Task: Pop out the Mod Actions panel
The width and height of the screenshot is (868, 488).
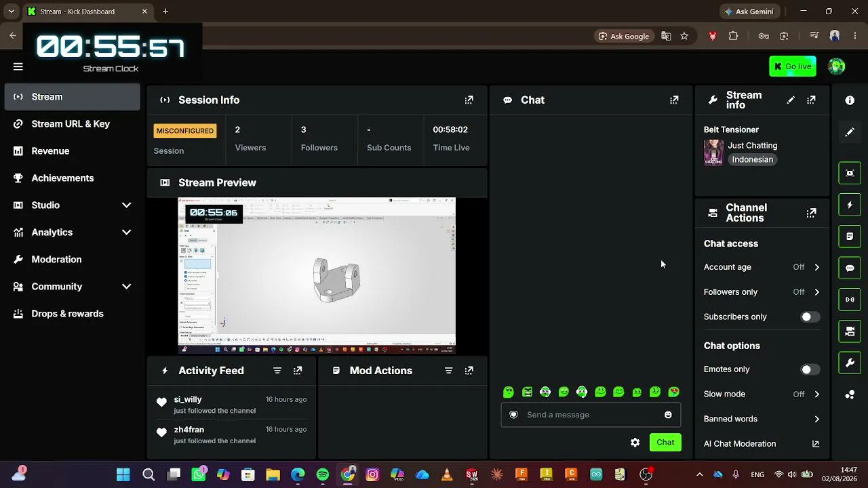Action: (x=469, y=371)
